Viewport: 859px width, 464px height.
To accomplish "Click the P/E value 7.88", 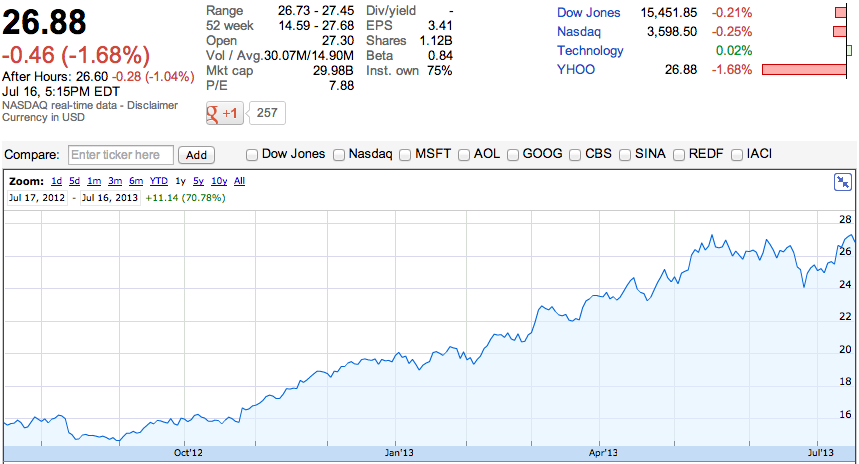I will click(341, 85).
